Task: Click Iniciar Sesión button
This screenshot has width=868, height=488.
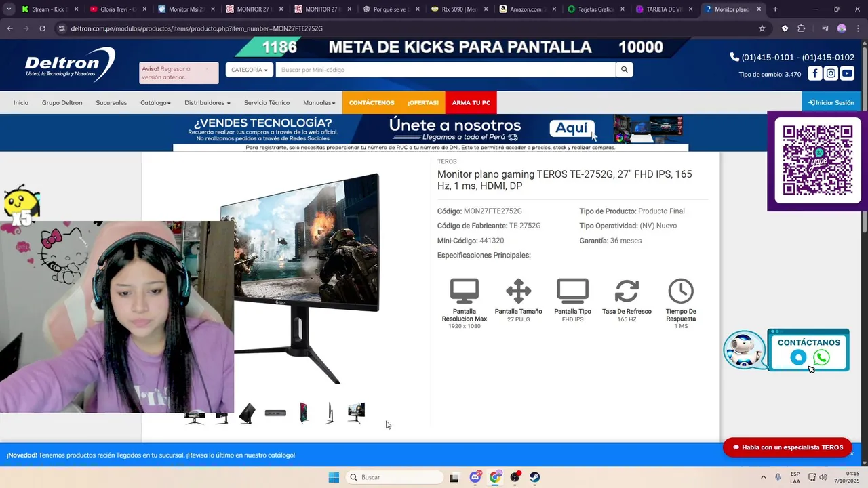Action: [x=831, y=103]
